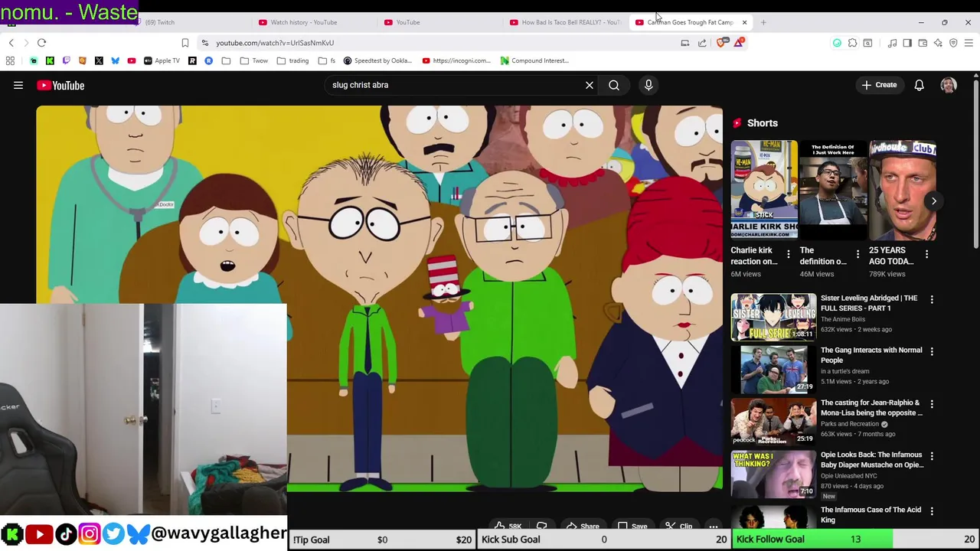This screenshot has width=980, height=551.
Task: Open the Speedtest by Ookla bookmark
Action: [378, 60]
